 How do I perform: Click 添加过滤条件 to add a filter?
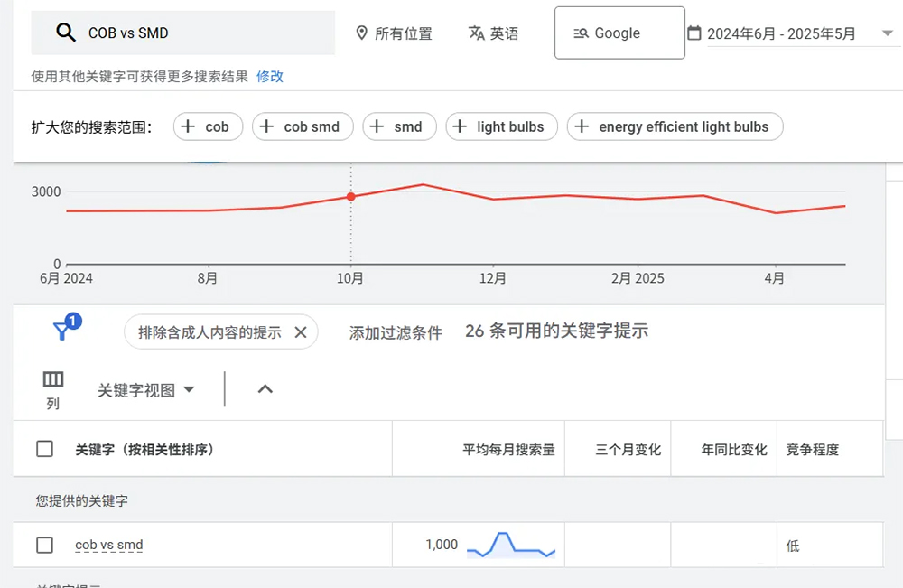396,332
